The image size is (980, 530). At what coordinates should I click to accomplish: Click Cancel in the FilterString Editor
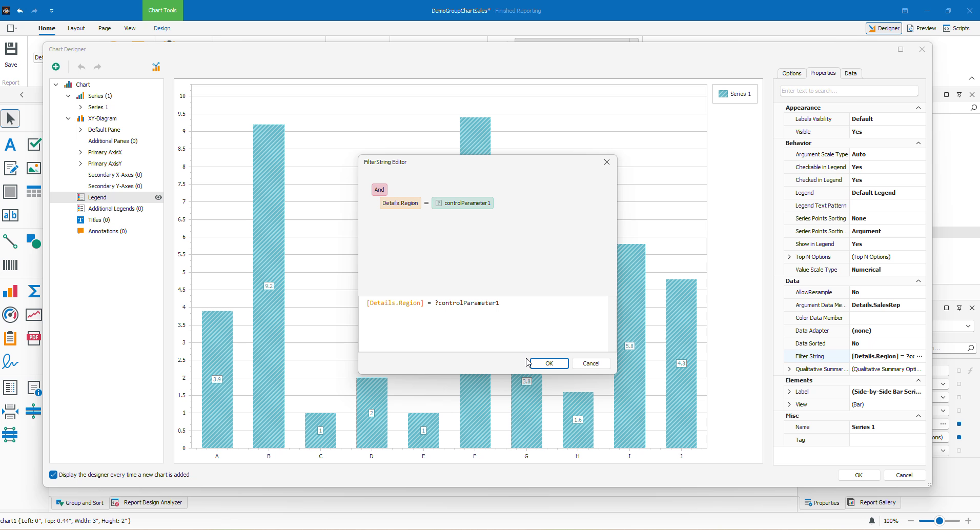[591, 363]
